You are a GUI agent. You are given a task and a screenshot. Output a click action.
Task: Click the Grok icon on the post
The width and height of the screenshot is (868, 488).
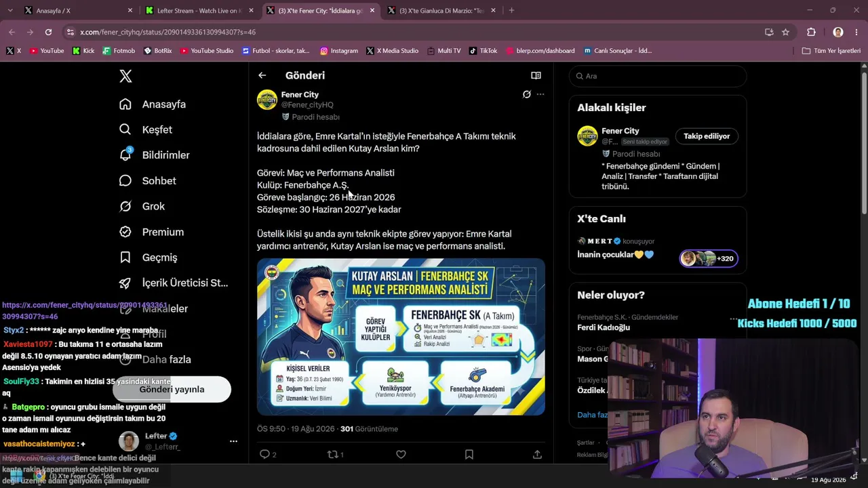526,94
